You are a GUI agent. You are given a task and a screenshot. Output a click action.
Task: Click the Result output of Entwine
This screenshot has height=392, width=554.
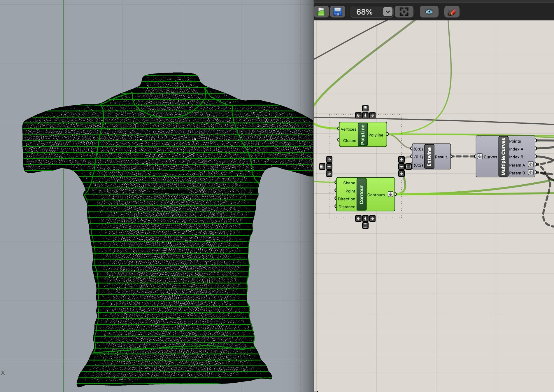pos(441,157)
